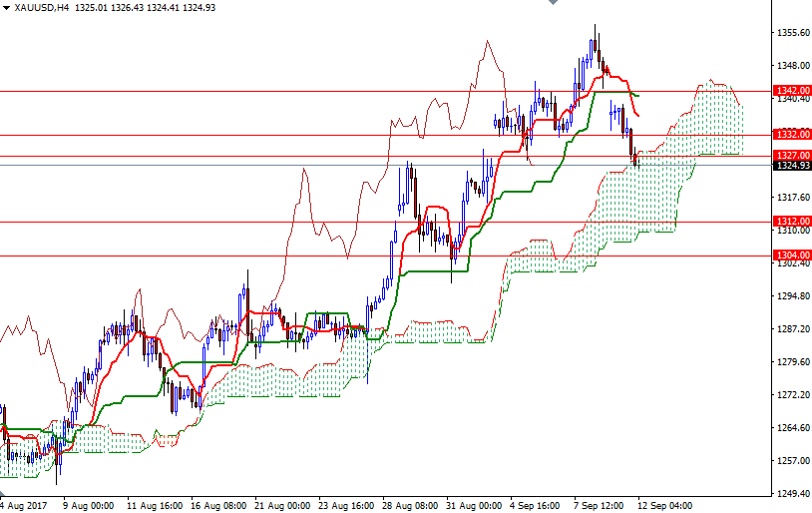812x513 pixels.
Task: Click the 31 Aug 00:00 time label
Action: tap(475, 505)
